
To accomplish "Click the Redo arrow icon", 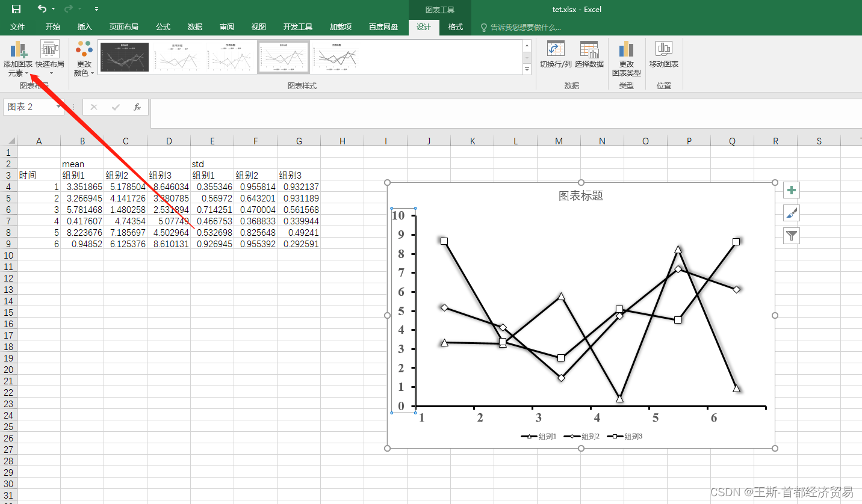I will [x=69, y=9].
